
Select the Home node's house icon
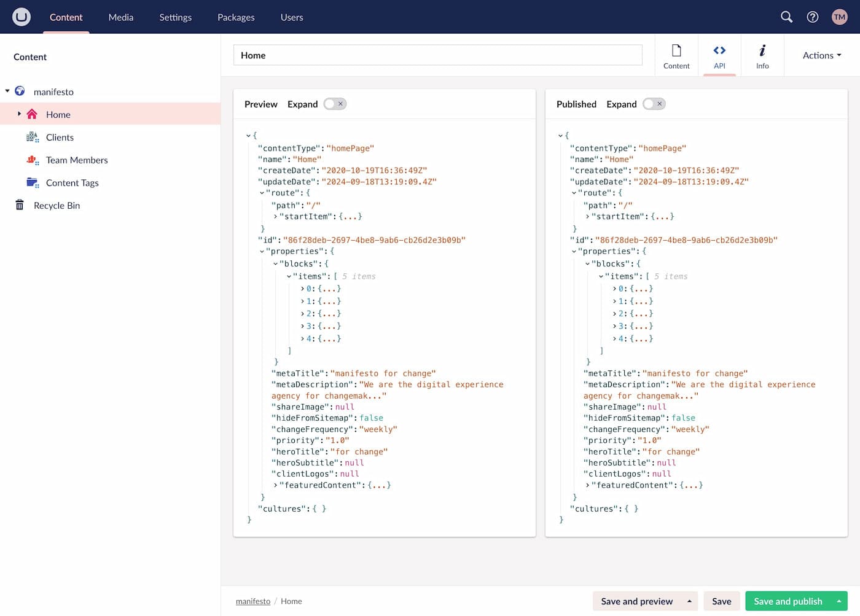coord(33,114)
